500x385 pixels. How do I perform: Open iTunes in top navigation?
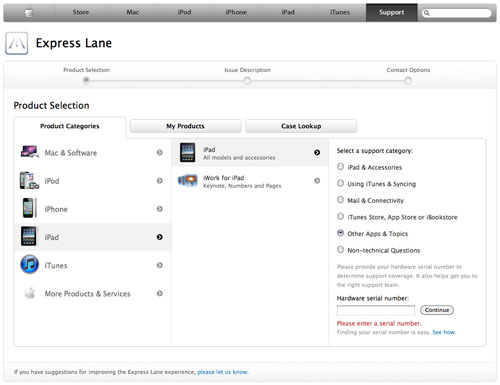[x=340, y=12]
